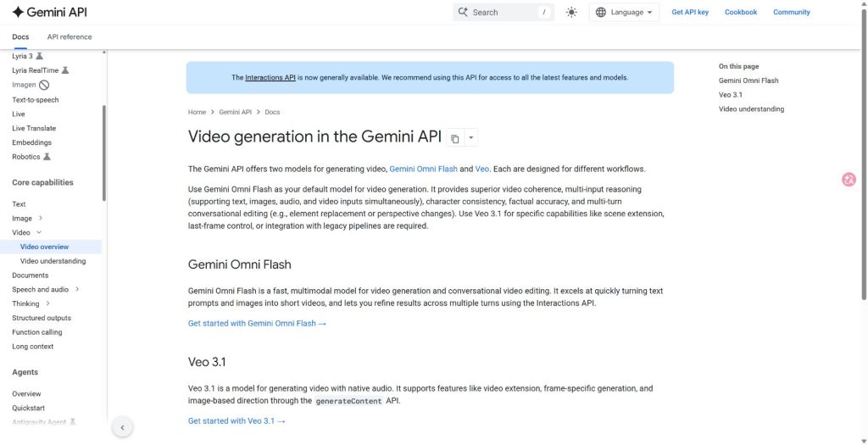
Task: Open Function calling in sidebar
Action: (x=37, y=332)
